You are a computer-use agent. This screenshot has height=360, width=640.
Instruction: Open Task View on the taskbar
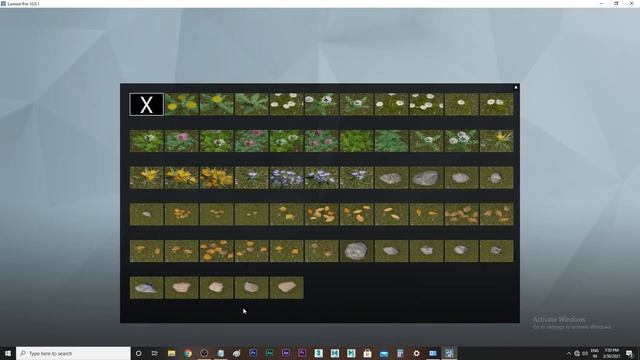pyautogui.click(x=154, y=353)
